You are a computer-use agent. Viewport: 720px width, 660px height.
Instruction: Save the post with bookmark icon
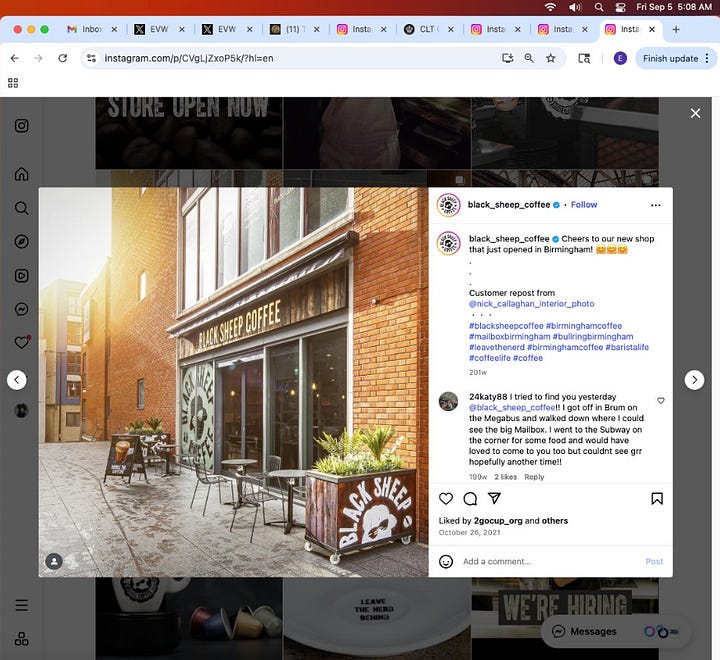coord(657,499)
